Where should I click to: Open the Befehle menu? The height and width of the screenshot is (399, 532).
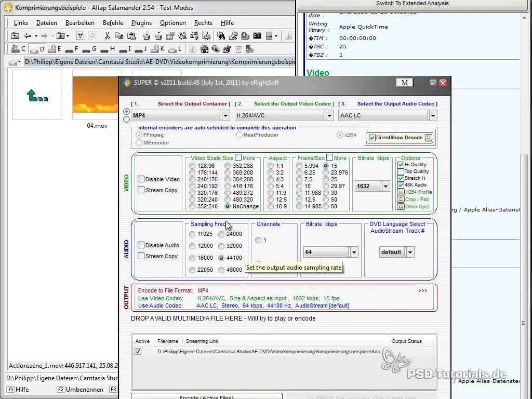click(113, 23)
